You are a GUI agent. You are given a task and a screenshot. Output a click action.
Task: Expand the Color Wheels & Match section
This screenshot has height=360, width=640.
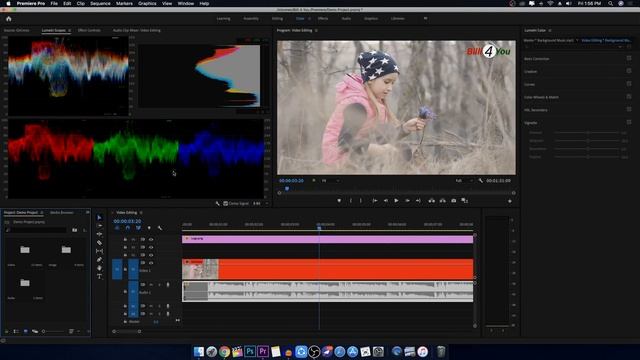point(541,97)
